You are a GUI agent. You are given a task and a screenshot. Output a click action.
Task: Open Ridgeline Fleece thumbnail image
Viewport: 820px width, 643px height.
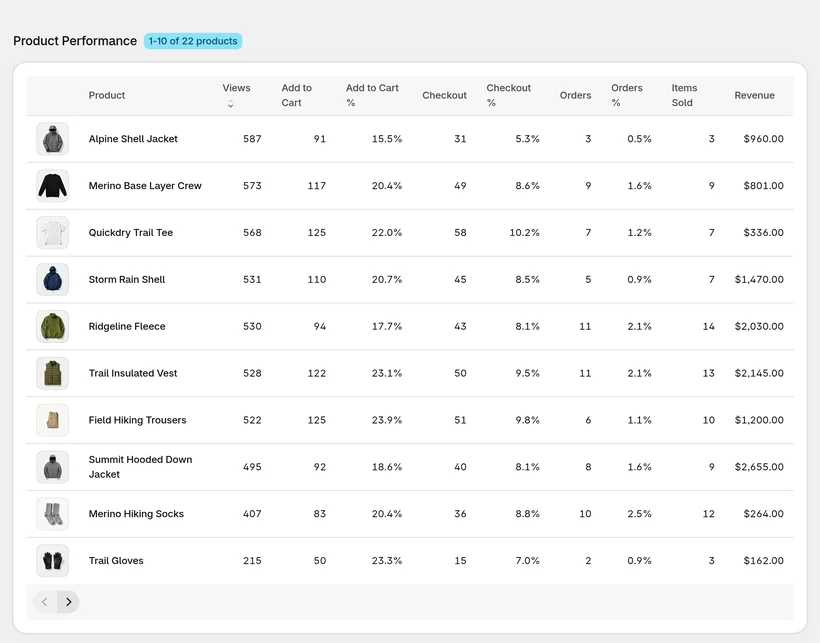52,326
